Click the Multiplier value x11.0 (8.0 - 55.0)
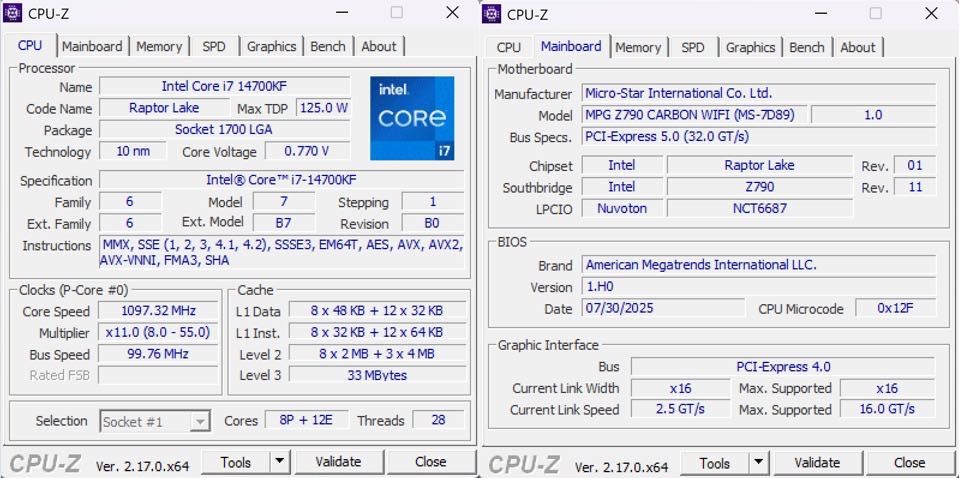Screen dimensions: 960x478 (158, 333)
